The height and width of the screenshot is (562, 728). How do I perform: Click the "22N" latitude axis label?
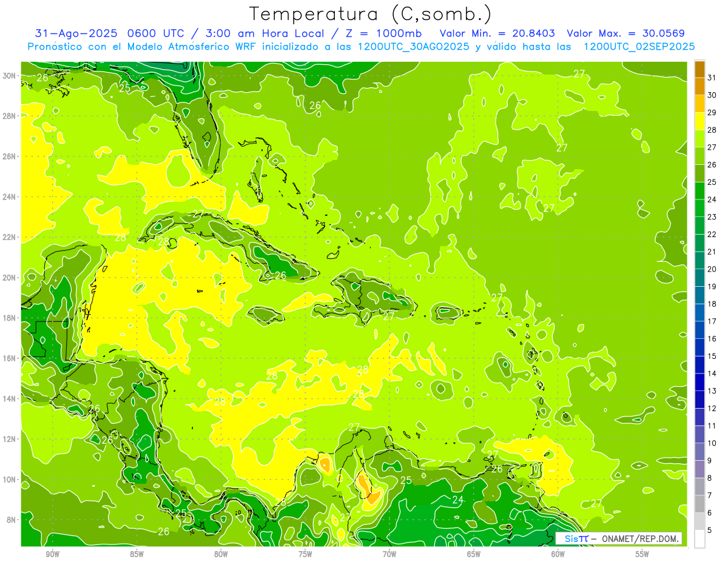[x=10, y=237]
